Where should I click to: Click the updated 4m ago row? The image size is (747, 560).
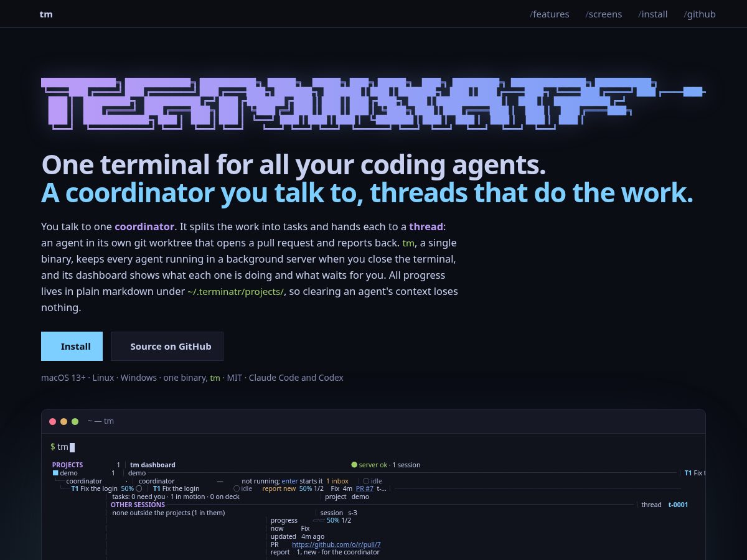(x=298, y=536)
